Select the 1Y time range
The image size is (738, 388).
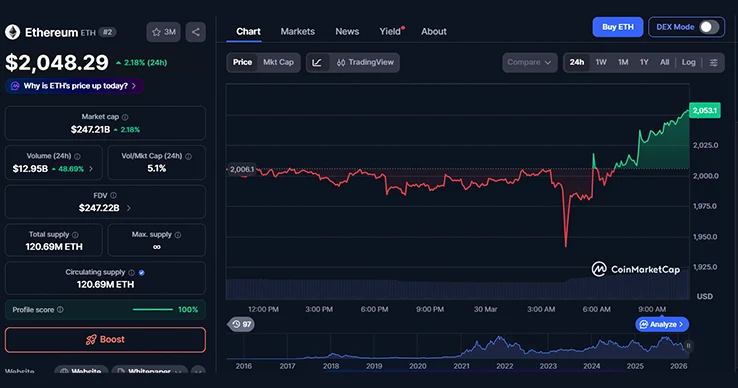[644, 62]
